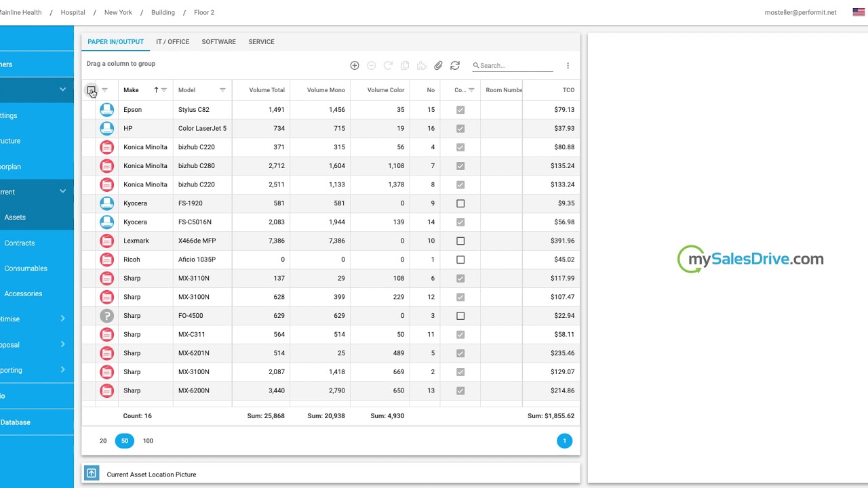Toggle the select-all header checkbox

click(91, 90)
